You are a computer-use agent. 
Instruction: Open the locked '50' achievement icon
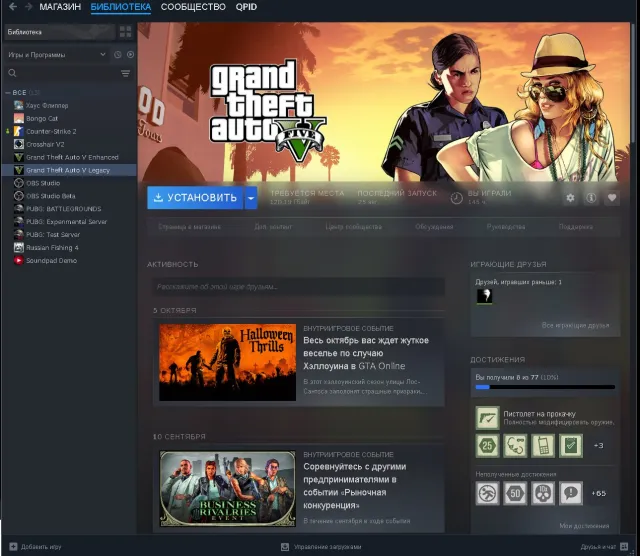(515, 493)
